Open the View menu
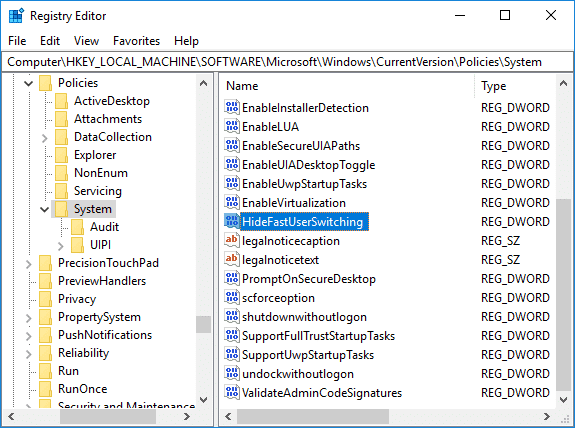The image size is (575, 428). [x=87, y=41]
